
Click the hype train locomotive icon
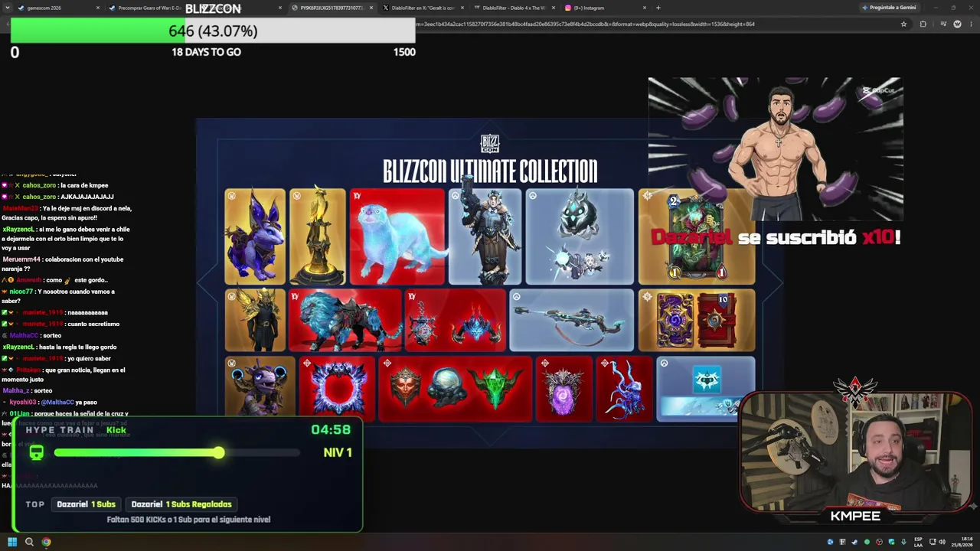36,452
